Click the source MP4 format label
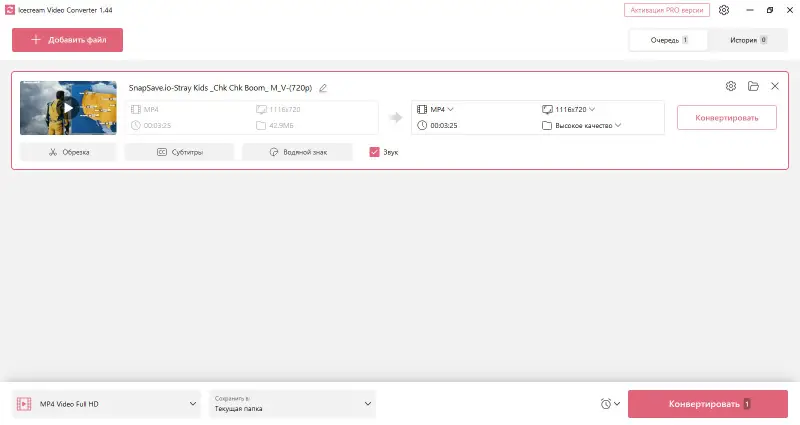 pos(151,109)
